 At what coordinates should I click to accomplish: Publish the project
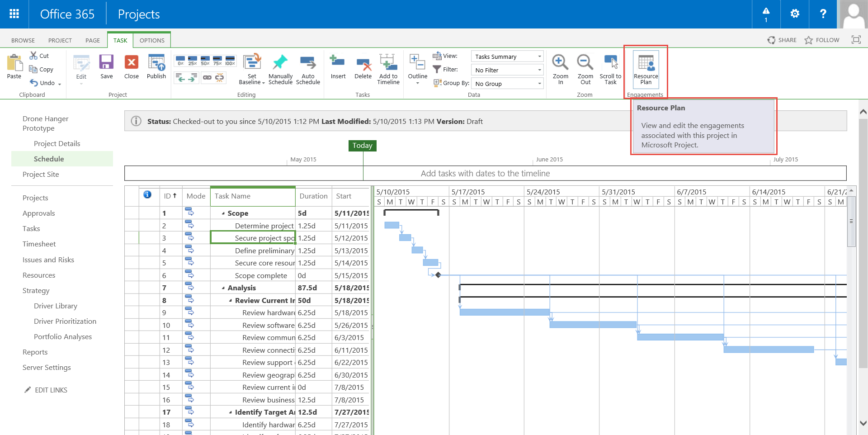[156, 66]
